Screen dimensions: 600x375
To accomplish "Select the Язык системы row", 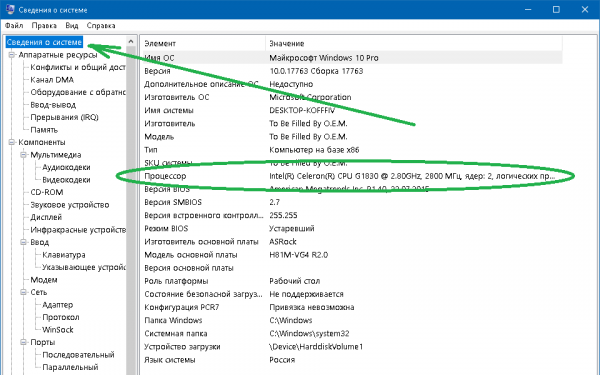I will coord(352,360).
